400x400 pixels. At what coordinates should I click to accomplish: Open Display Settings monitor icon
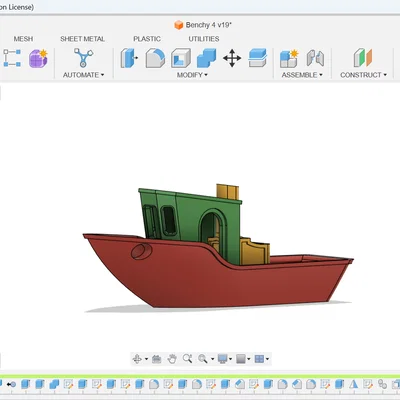[x=222, y=359]
